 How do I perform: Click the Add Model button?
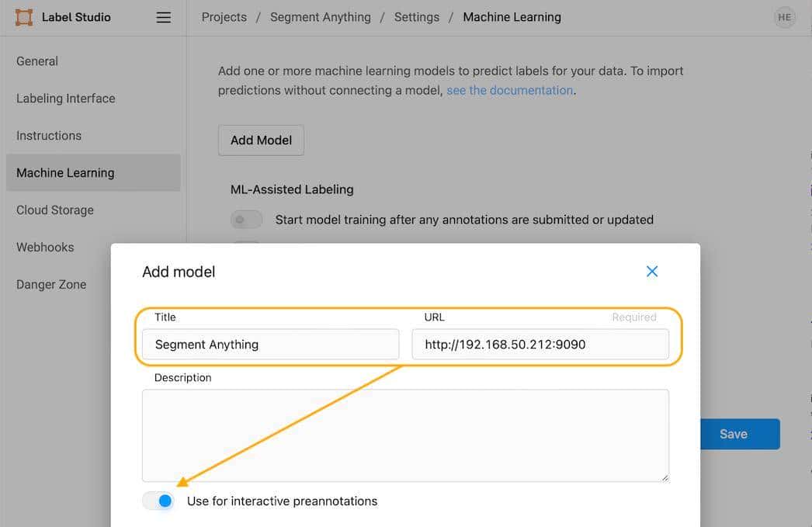(x=261, y=140)
